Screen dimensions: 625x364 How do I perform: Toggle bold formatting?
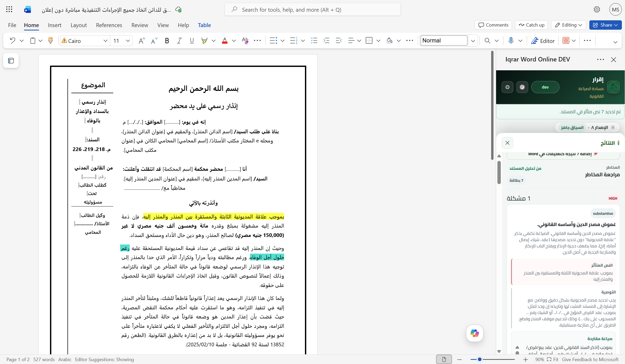(x=167, y=41)
